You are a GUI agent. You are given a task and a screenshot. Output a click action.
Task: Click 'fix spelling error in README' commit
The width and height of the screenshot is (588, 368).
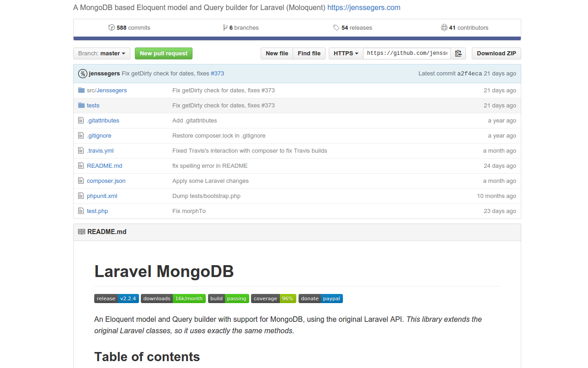(x=210, y=165)
